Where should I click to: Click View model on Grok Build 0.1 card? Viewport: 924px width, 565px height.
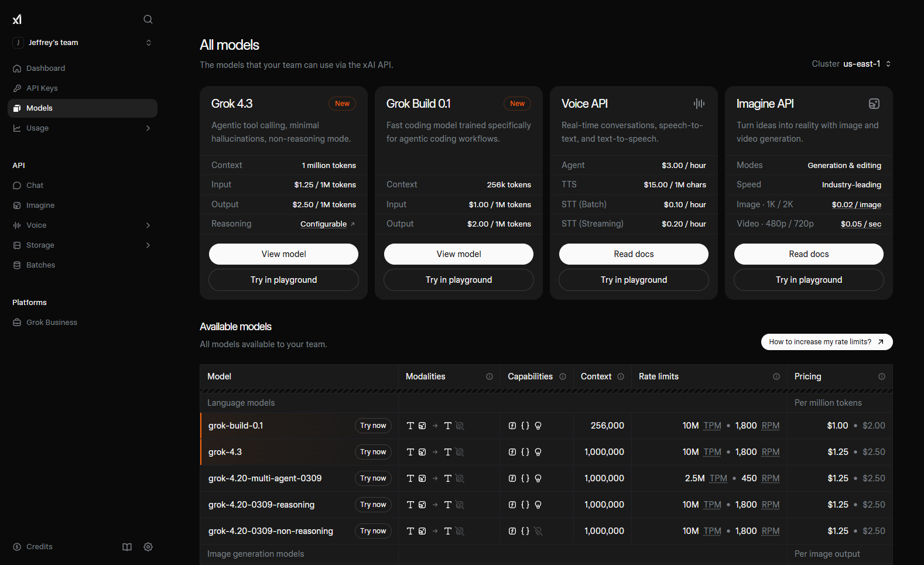[458, 254]
